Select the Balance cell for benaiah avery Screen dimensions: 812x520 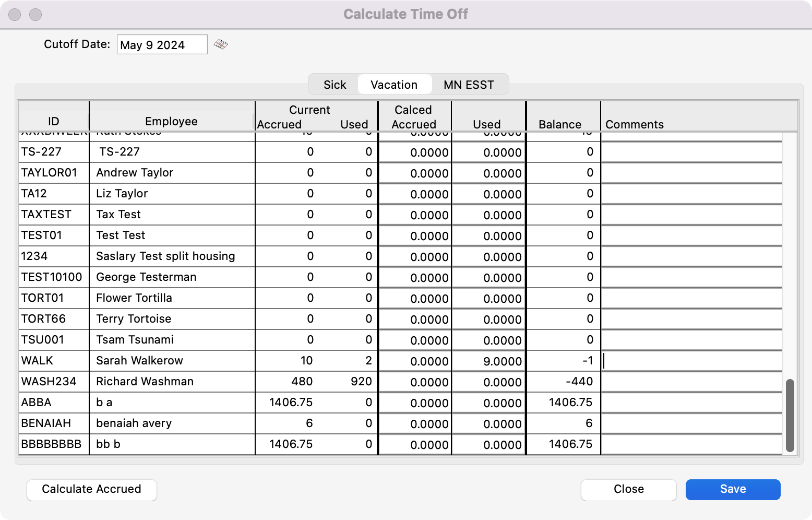[563, 423]
